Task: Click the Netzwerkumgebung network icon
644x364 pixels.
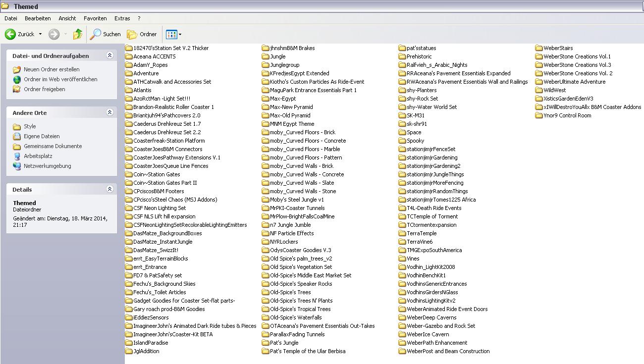Action: pyautogui.click(x=17, y=166)
